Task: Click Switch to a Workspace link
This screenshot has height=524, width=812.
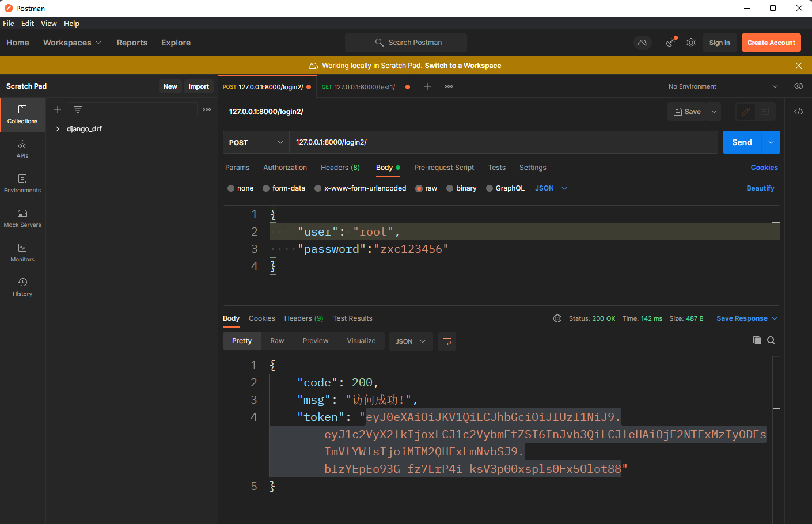Action: 463,66
